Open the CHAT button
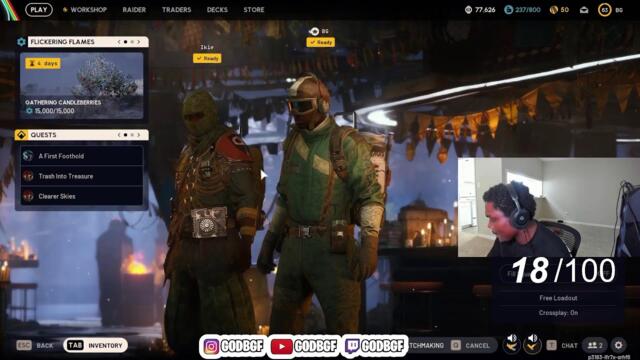Screen dimensions: 640x360 [x=562, y=345]
